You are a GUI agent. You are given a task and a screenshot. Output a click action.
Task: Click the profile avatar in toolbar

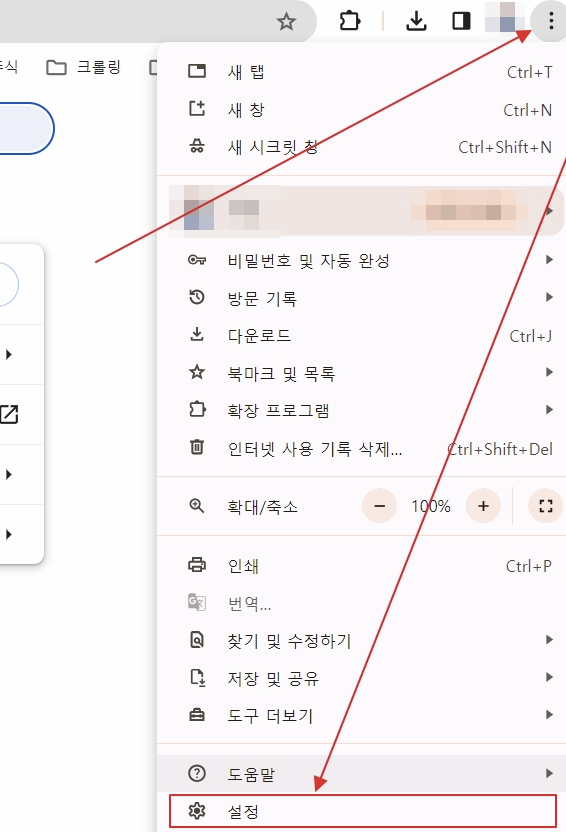click(504, 17)
